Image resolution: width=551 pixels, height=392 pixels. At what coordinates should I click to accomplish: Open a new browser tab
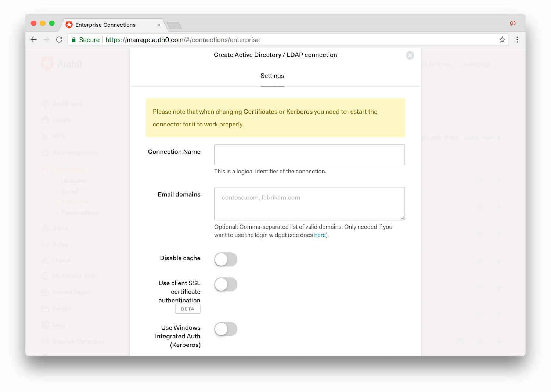point(174,25)
